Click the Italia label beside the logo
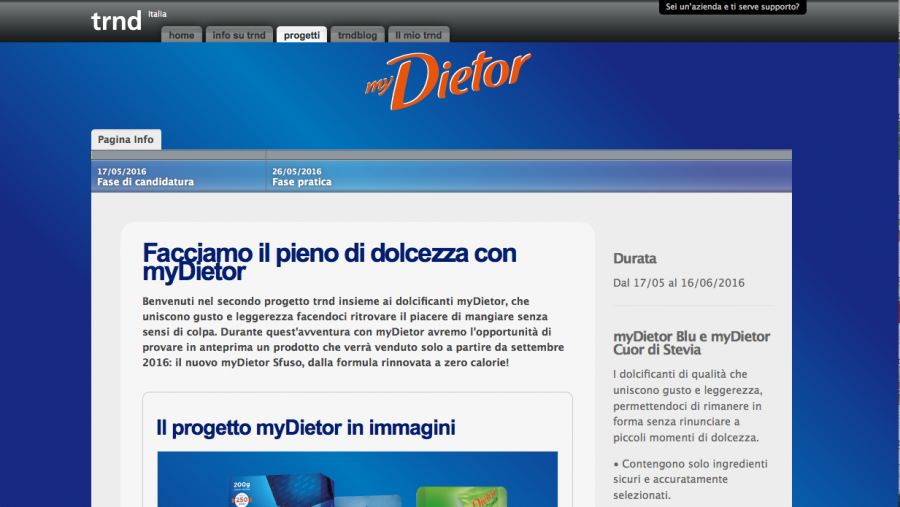The height and width of the screenshot is (507, 900). click(157, 14)
